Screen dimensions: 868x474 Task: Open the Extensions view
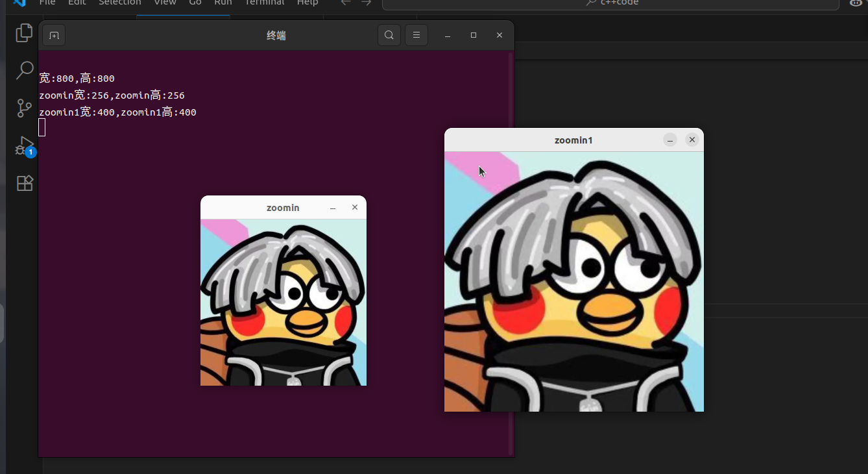(x=24, y=183)
